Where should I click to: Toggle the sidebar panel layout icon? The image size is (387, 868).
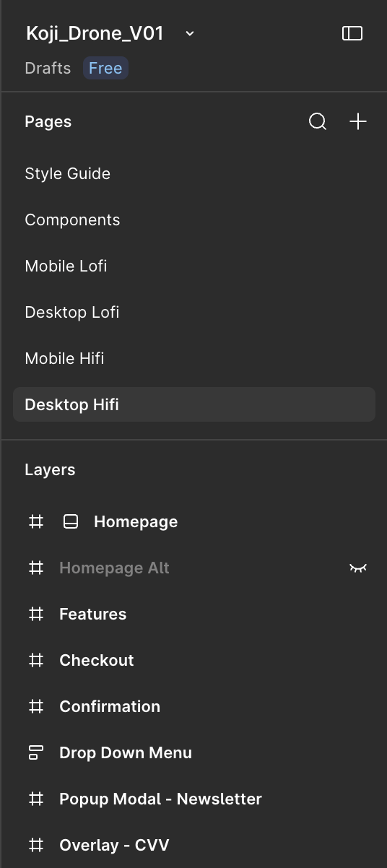click(352, 33)
